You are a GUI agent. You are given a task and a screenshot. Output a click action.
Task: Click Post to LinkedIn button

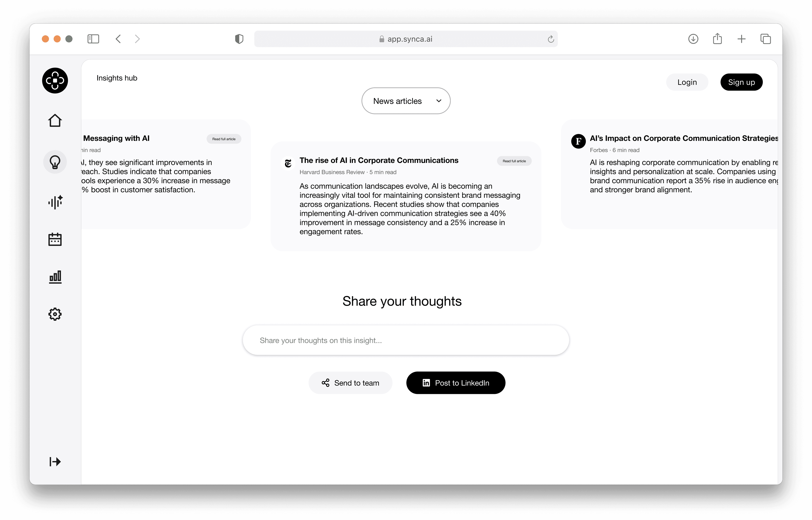tap(455, 383)
